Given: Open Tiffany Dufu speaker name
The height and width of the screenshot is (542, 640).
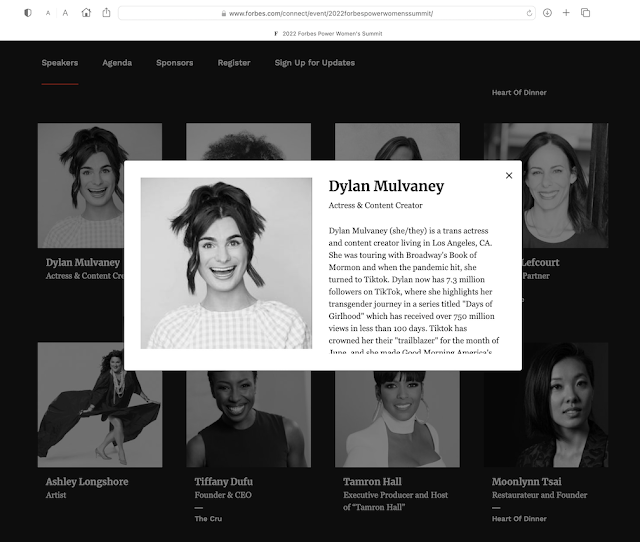Looking at the screenshot, I should tap(224, 482).
